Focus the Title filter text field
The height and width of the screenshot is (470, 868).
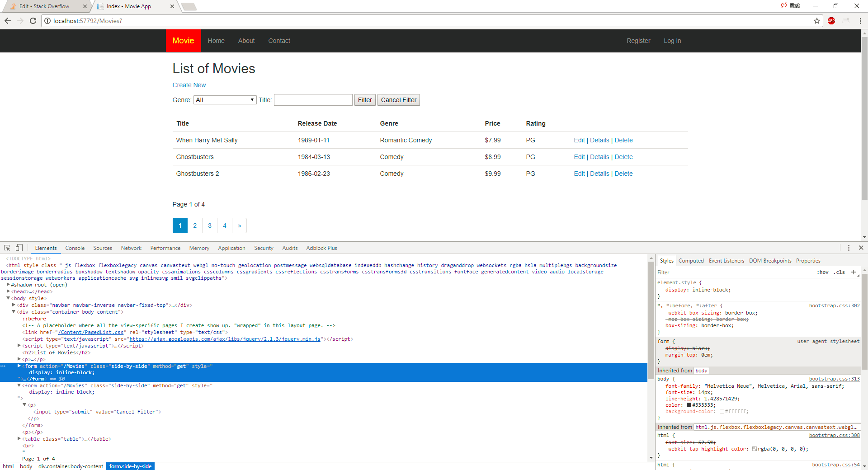pos(313,100)
